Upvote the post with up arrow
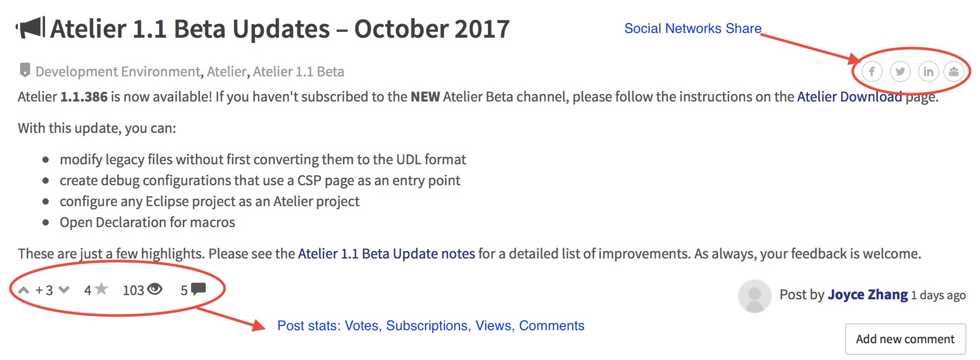 coord(24,290)
